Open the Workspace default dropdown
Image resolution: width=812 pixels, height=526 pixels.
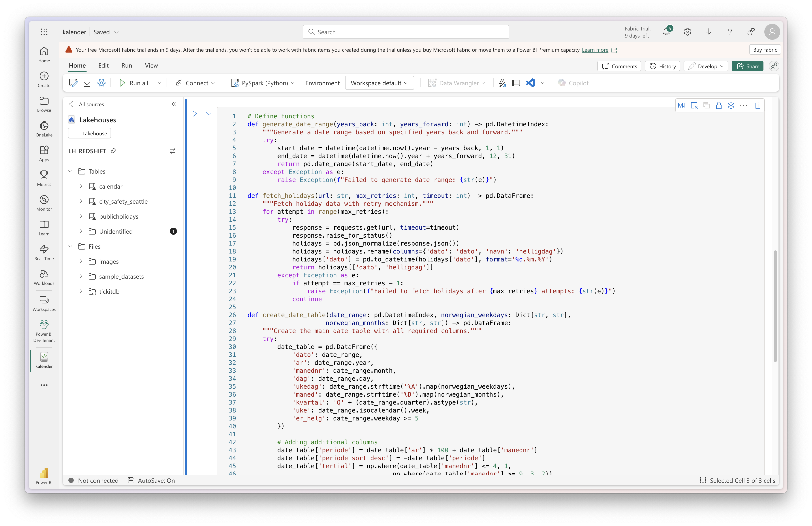point(379,83)
